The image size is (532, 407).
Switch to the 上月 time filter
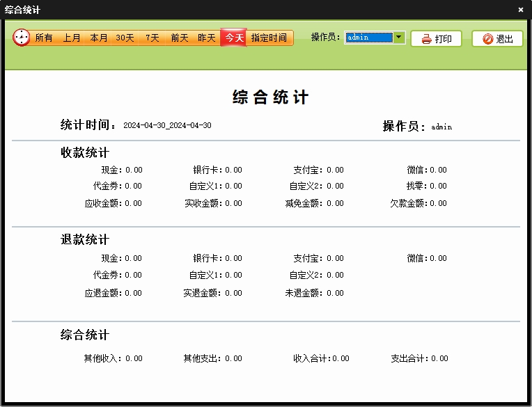(72, 38)
